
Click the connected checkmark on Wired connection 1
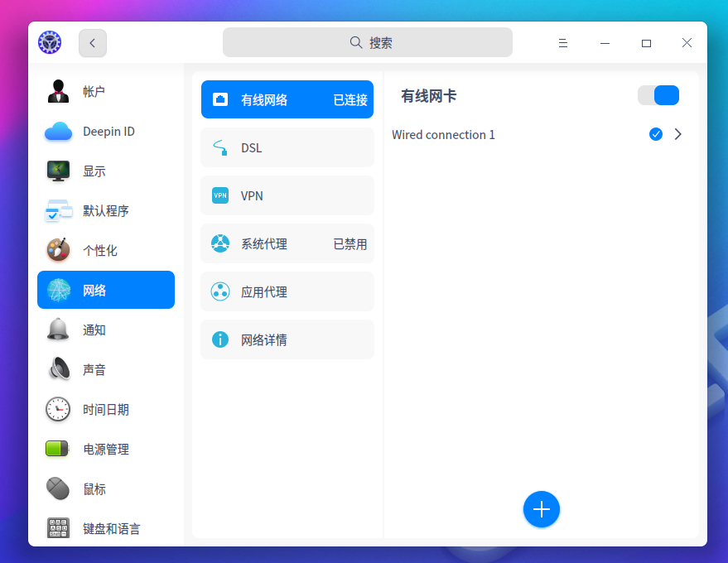pos(656,134)
